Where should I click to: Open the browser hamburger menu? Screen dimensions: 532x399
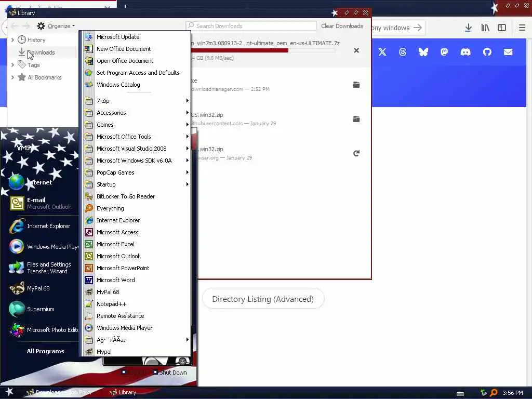click(522, 28)
